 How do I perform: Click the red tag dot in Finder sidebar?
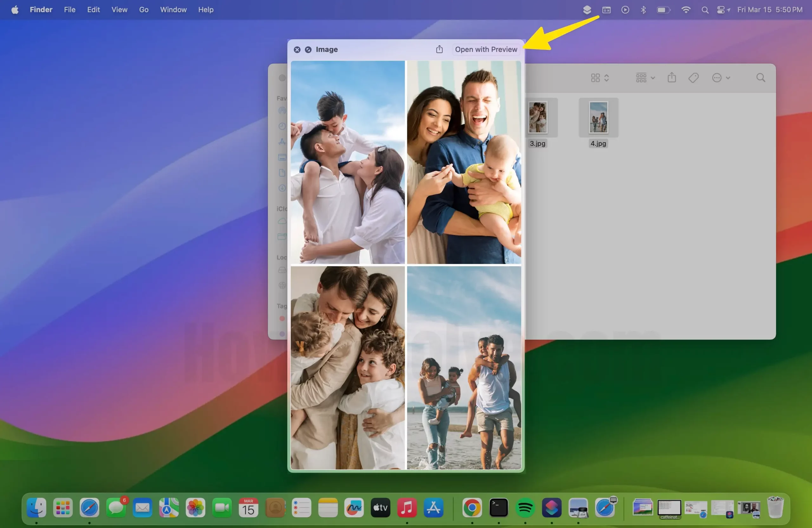point(282,319)
